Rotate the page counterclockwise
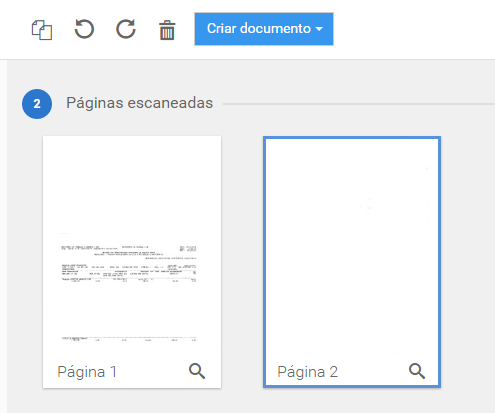 point(84,29)
